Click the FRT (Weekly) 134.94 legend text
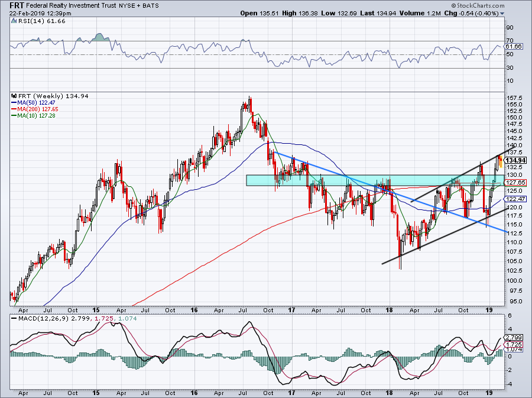The image size is (532, 398). point(53,96)
